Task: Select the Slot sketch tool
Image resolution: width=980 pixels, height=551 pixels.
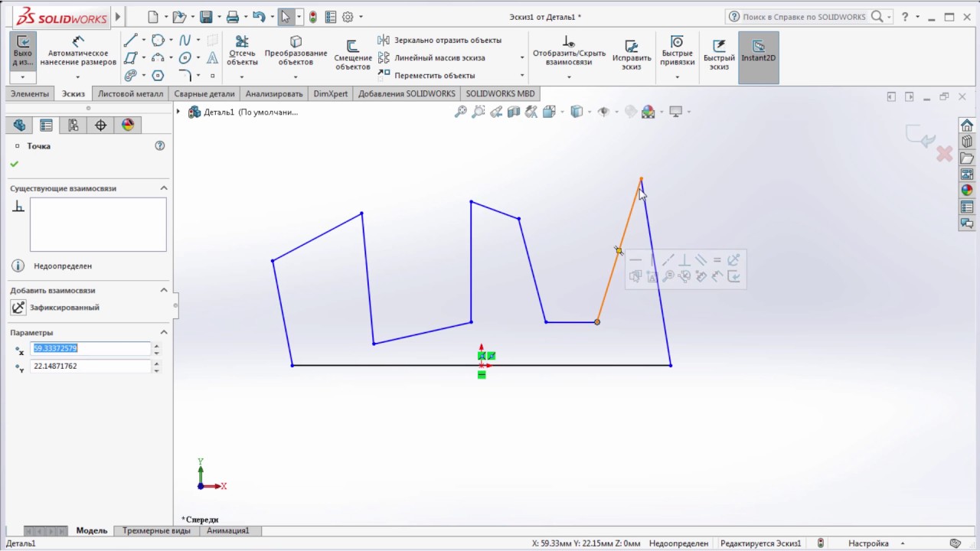Action: (131, 76)
